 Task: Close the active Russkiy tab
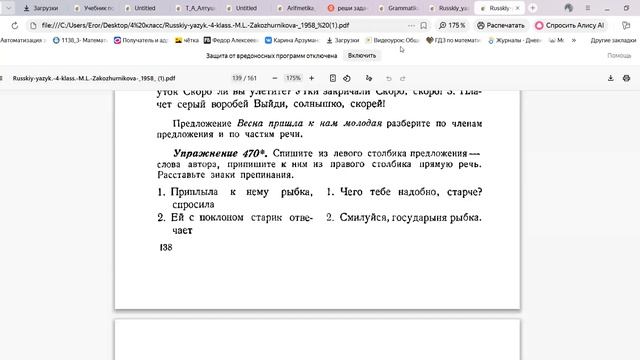pyautogui.click(x=518, y=8)
